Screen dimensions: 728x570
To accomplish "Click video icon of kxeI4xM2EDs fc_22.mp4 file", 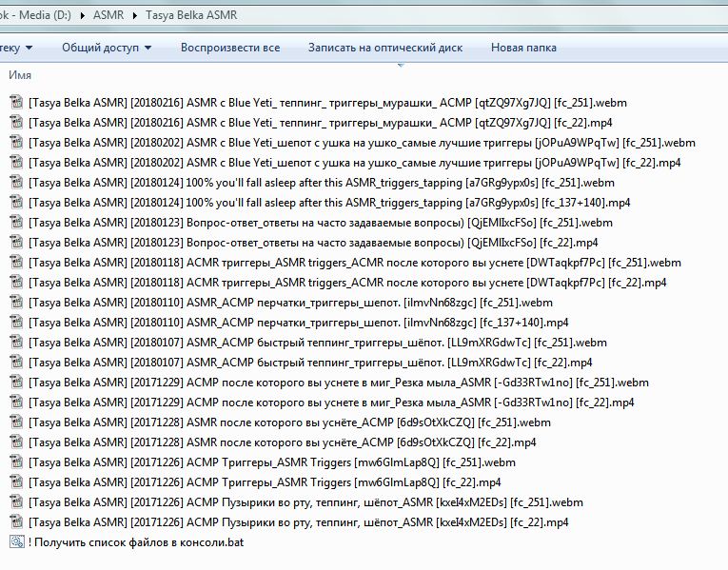I will tap(17, 521).
